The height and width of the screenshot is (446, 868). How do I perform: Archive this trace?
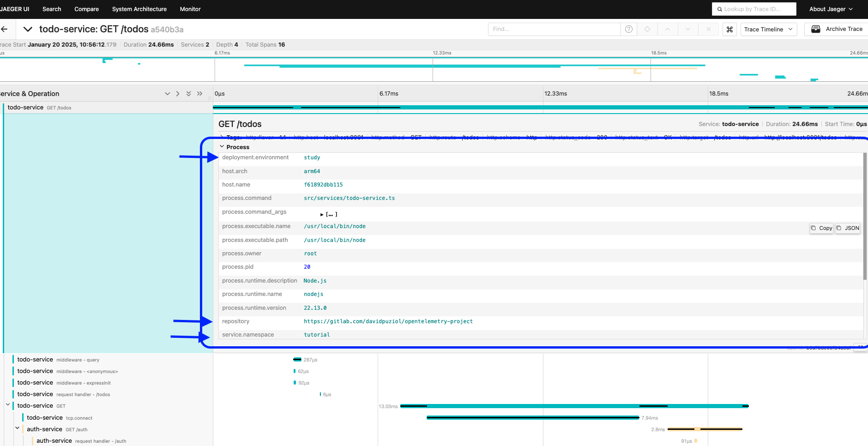click(837, 29)
